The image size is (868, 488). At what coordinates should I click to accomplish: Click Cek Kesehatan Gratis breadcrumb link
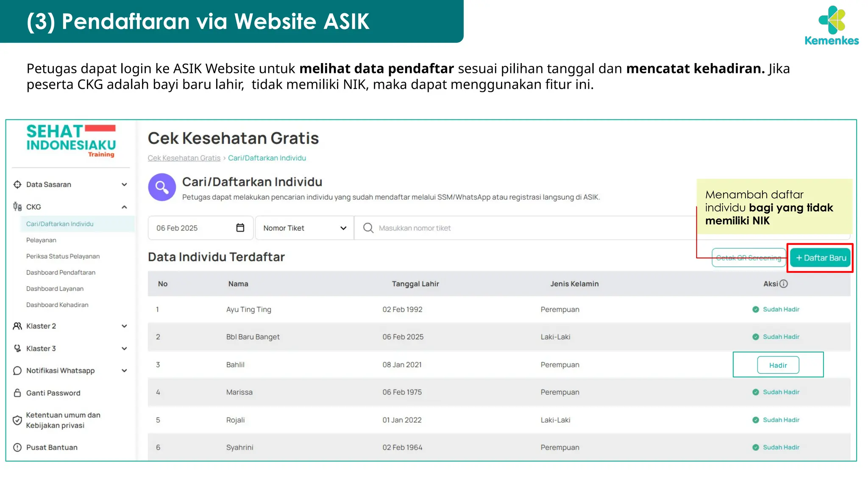tap(184, 158)
